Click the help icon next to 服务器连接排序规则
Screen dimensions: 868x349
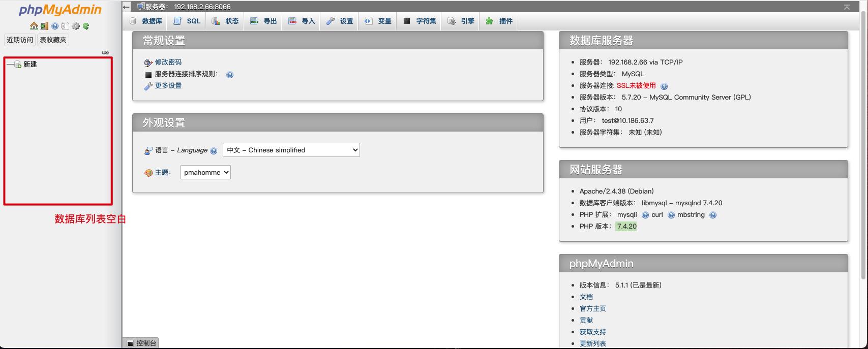(230, 75)
